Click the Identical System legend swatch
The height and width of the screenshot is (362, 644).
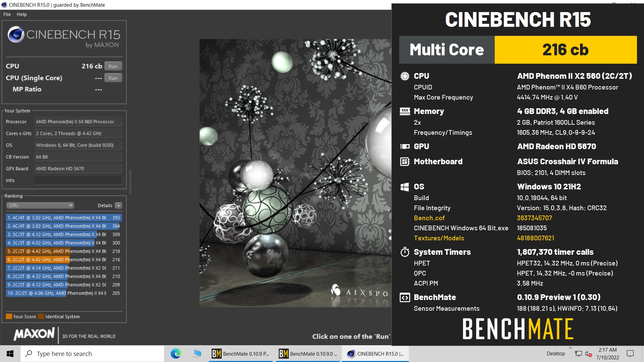click(x=41, y=316)
